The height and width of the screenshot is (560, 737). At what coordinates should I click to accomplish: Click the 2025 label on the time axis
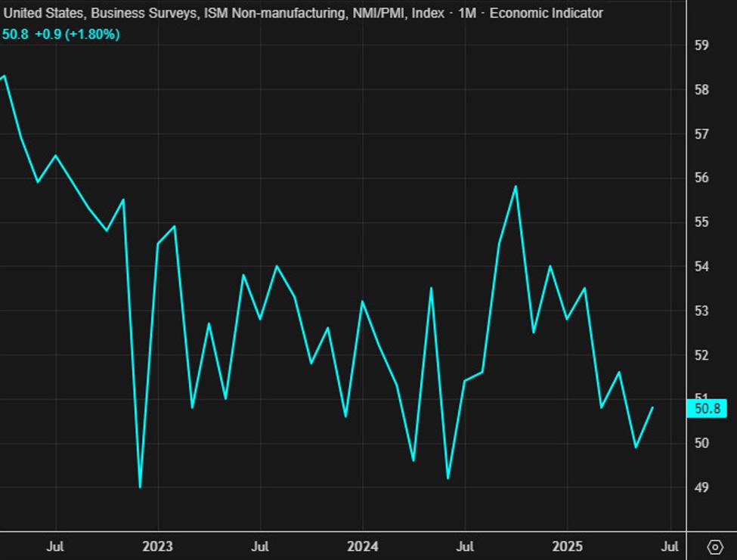tap(569, 545)
